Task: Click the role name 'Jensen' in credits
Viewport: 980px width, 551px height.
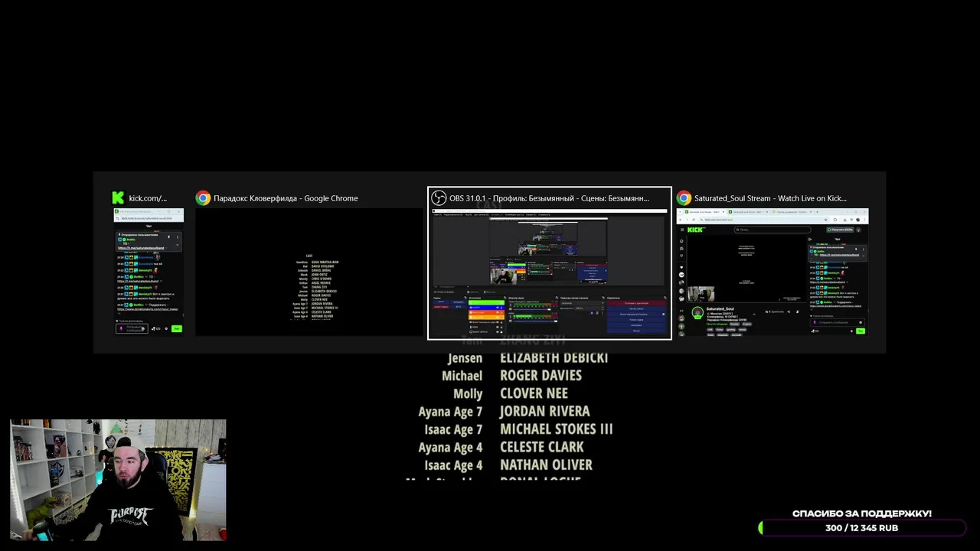Action: coord(465,358)
